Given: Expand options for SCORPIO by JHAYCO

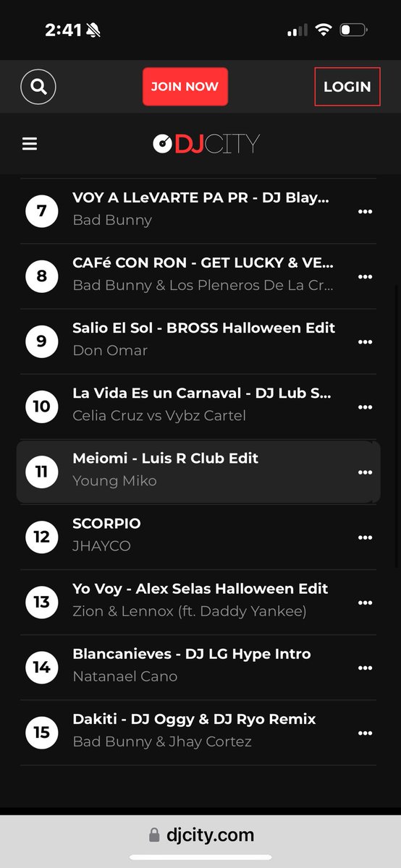Looking at the screenshot, I should (366, 537).
